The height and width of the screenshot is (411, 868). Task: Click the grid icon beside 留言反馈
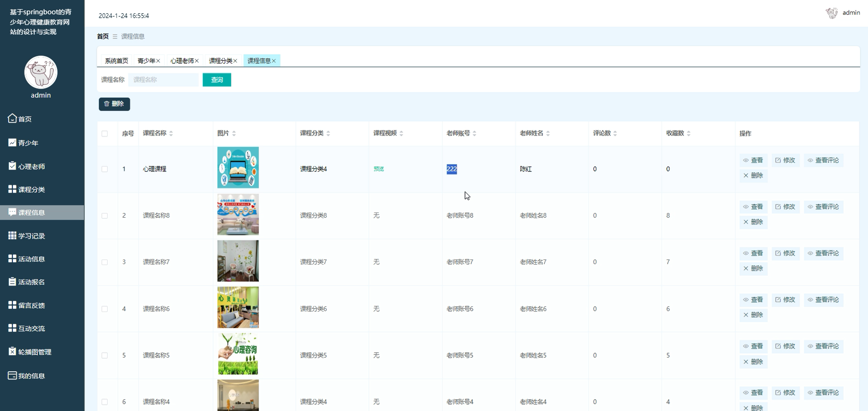[x=12, y=305]
